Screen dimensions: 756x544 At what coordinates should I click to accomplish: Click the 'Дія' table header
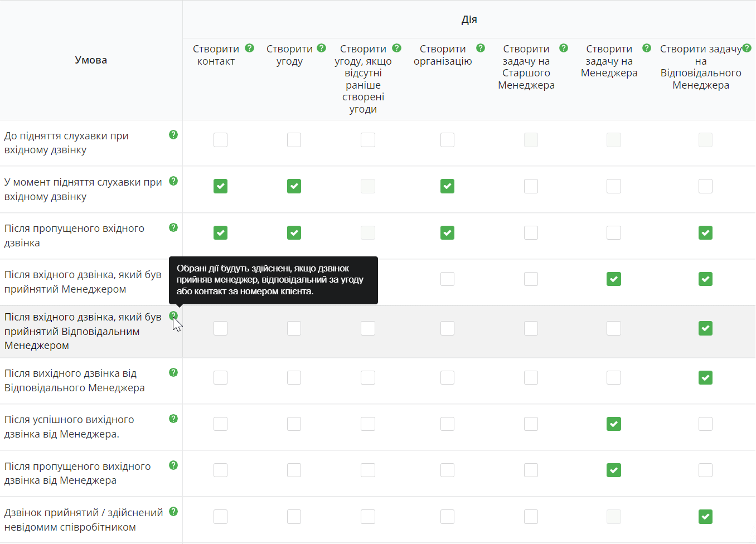click(x=469, y=20)
